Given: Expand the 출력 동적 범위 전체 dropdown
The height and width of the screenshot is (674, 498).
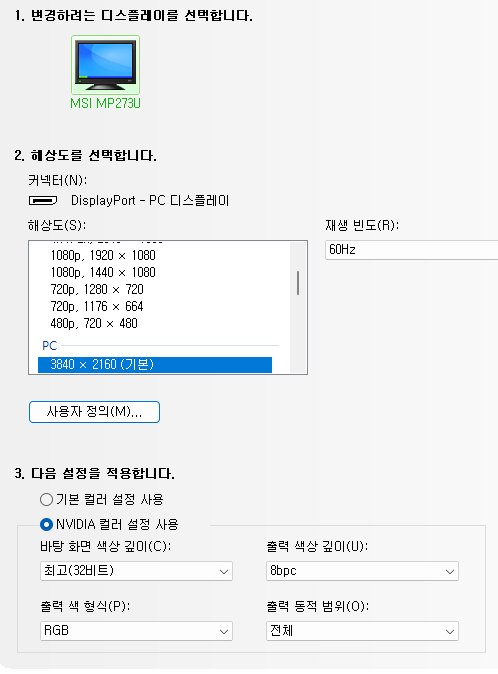Looking at the screenshot, I should click(x=362, y=631).
